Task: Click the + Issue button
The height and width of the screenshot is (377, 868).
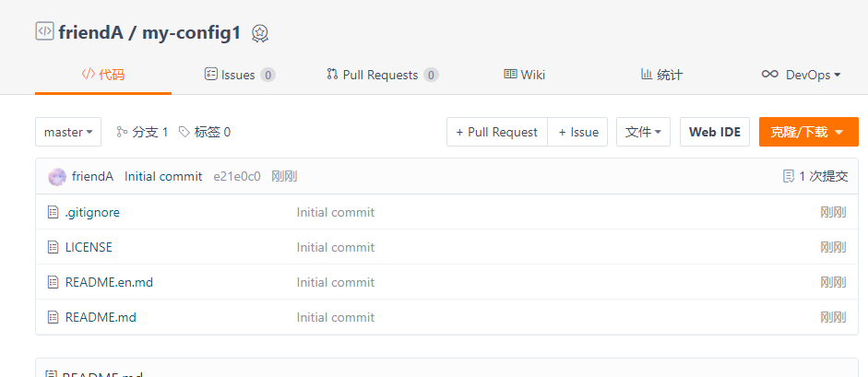Action: [577, 132]
